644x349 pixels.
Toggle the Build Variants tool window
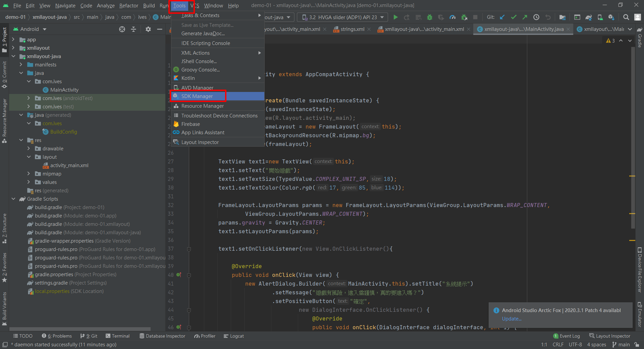[x=4, y=309]
